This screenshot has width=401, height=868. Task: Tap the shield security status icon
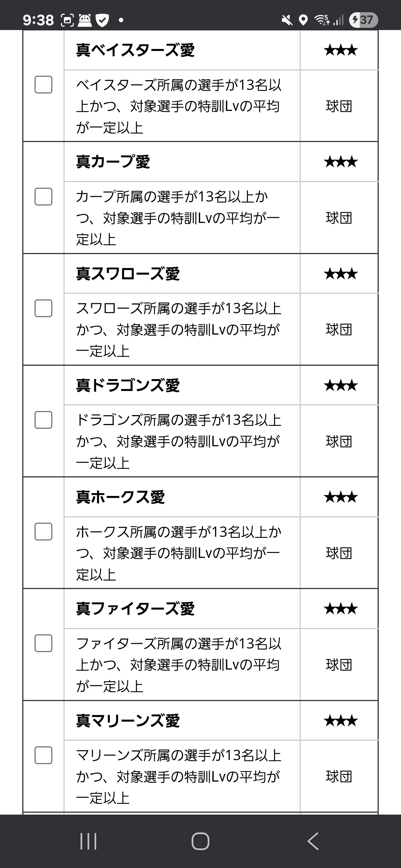(102, 20)
